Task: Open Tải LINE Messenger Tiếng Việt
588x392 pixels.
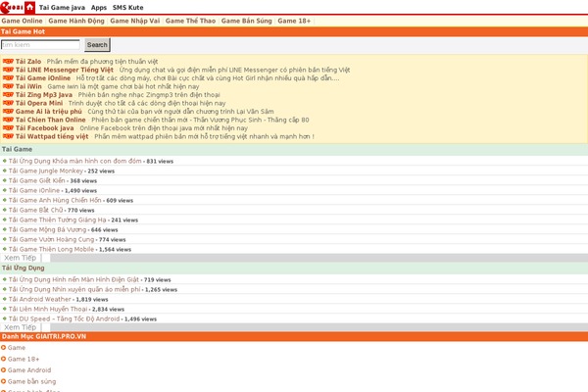Action: click(x=64, y=70)
